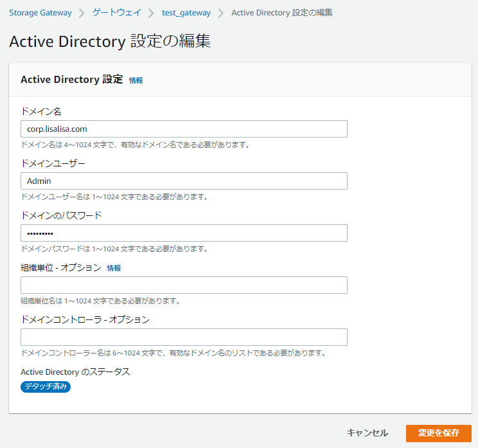Click the 組織単位 - オプション label

(x=61, y=268)
